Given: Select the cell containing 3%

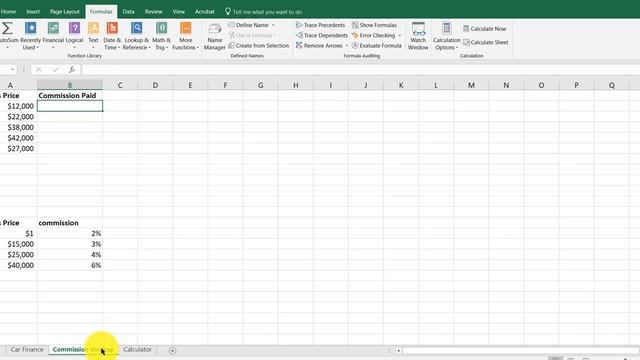Looking at the screenshot, I should point(70,244).
